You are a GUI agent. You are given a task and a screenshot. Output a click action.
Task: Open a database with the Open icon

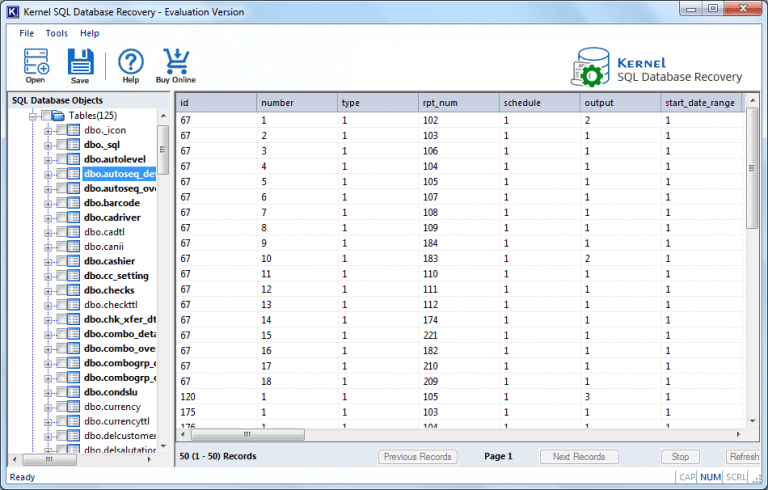pyautogui.click(x=36, y=61)
